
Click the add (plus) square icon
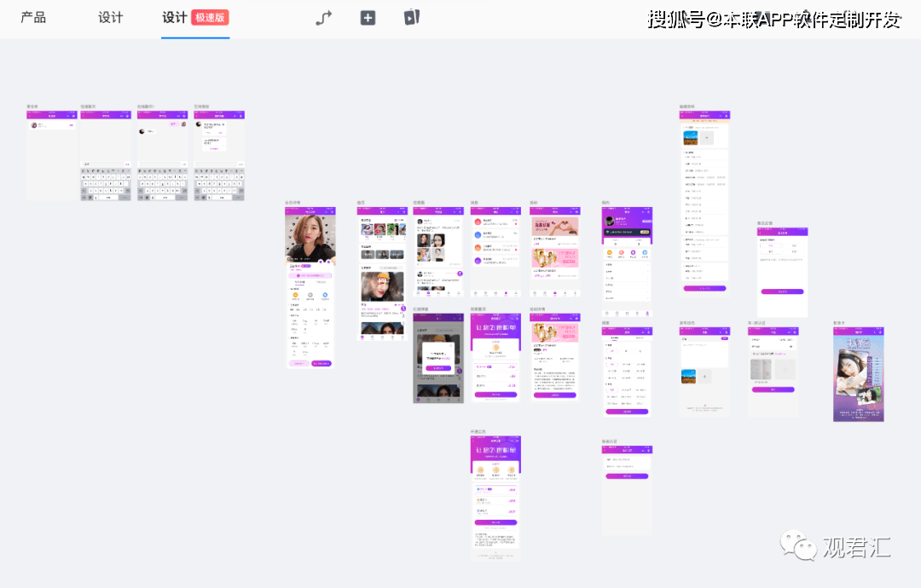[x=368, y=18]
